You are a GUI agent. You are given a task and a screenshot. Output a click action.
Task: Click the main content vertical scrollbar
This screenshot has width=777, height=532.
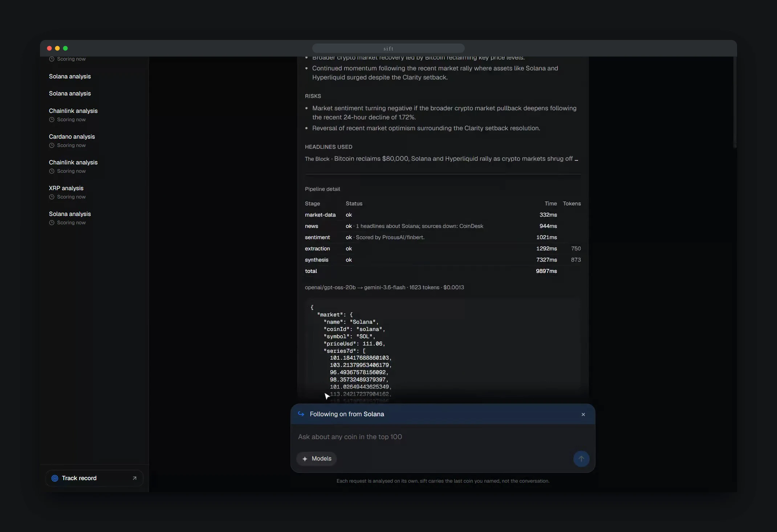coord(735,102)
